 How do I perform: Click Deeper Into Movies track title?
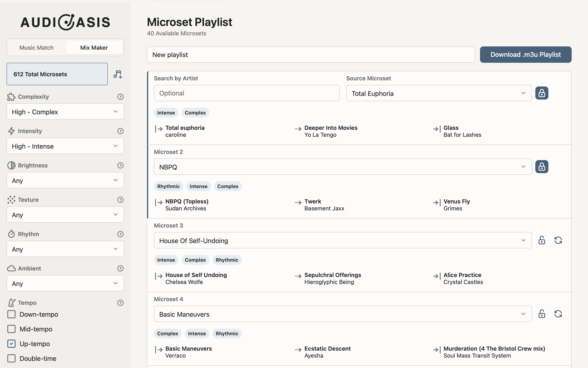pos(331,128)
